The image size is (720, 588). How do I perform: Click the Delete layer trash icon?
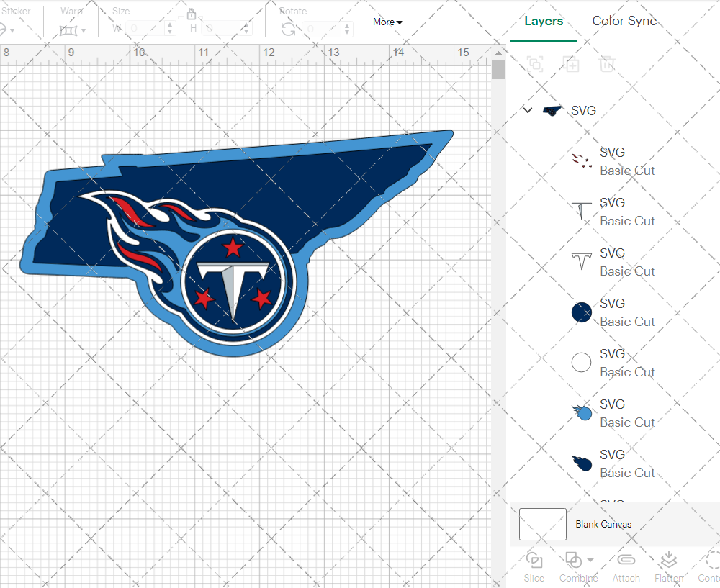(606, 64)
